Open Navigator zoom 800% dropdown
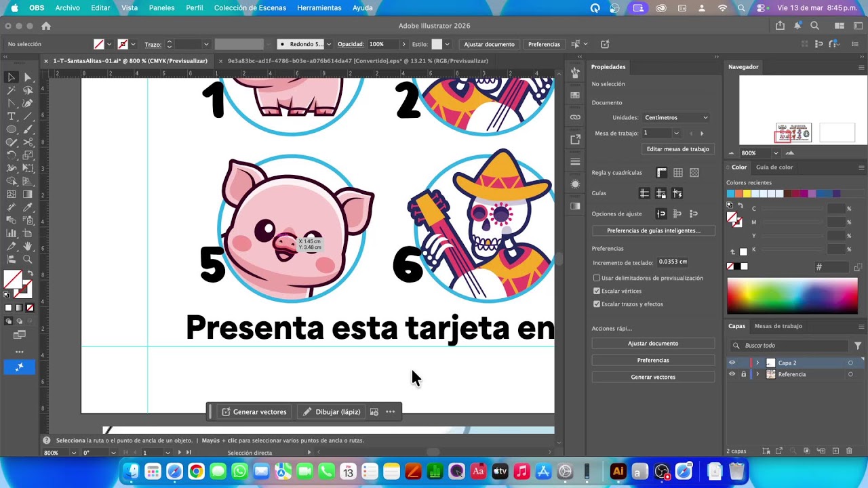 point(776,153)
